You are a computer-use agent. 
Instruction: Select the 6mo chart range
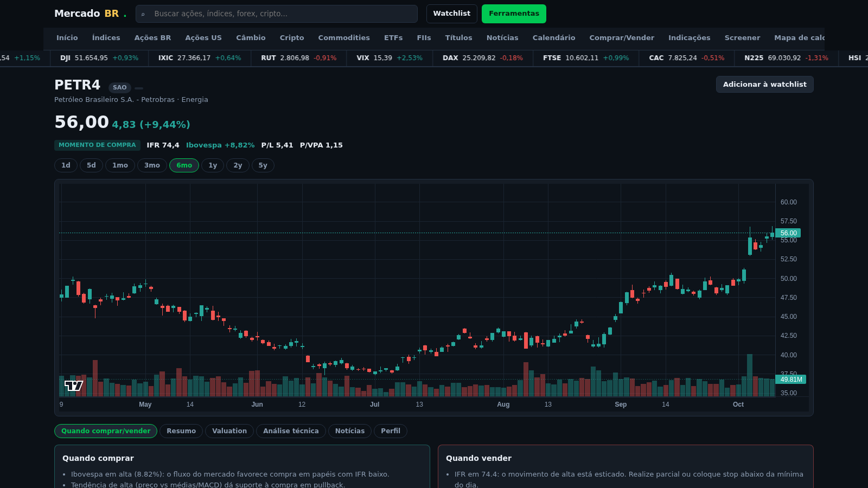pos(184,165)
